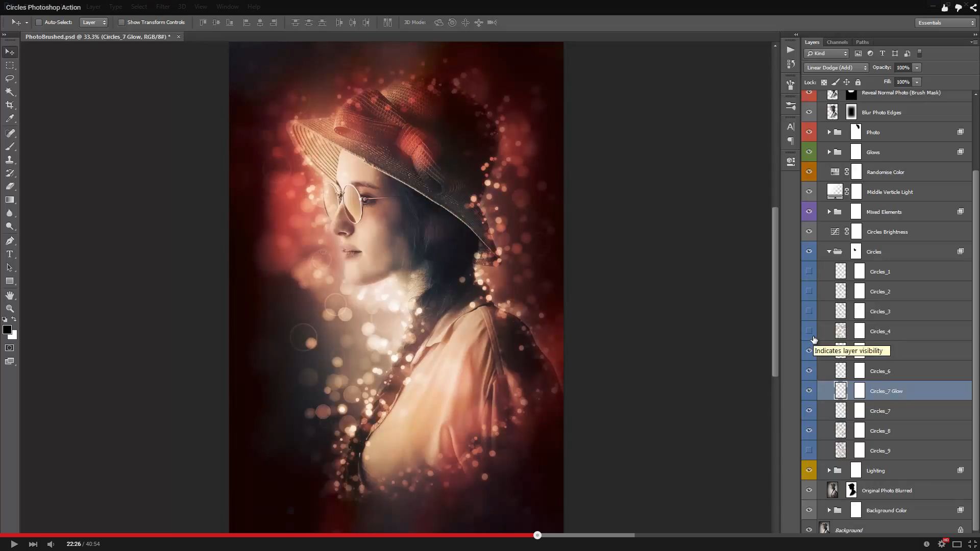Enable the Auto-Select checkbox
This screenshot has height=551, width=980.
click(x=39, y=22)
